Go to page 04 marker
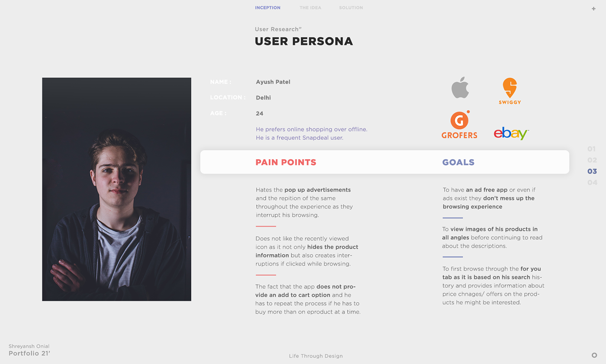The height and width of the screenshot is (364, 606). (592, 183)
